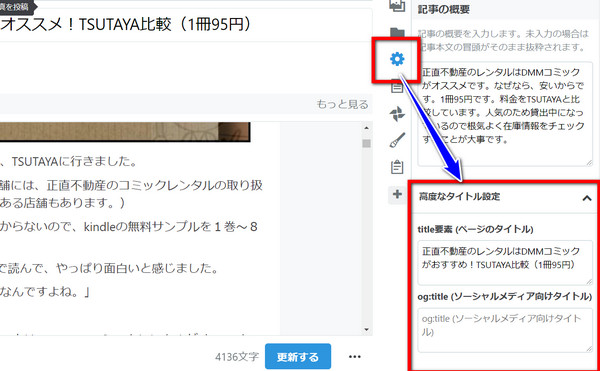The width and height of the screenshot is (600, 371).
Task: Click the title要素 (ページのタイトル) label
Action: 475,229
